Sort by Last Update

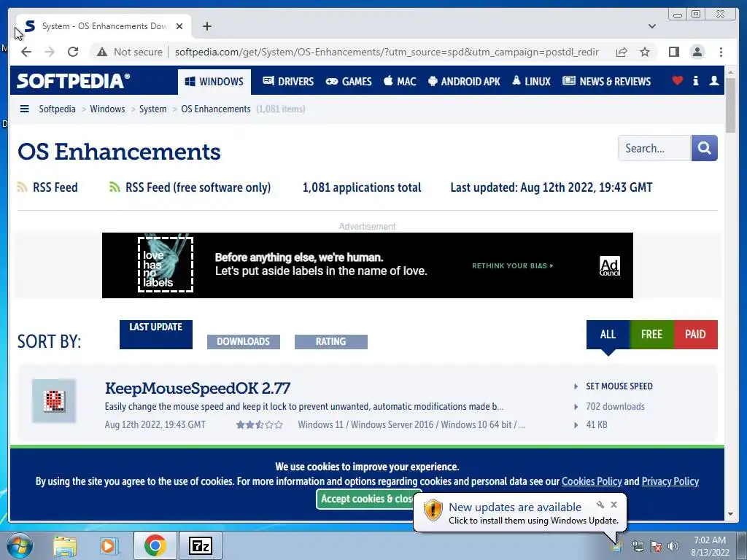(156, 334)
